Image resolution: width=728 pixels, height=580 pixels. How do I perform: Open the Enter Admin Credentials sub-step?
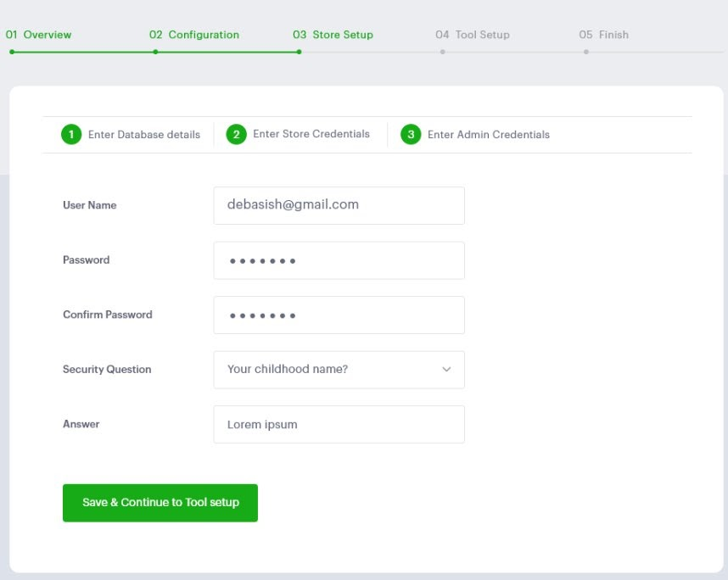tap(488, 135)
